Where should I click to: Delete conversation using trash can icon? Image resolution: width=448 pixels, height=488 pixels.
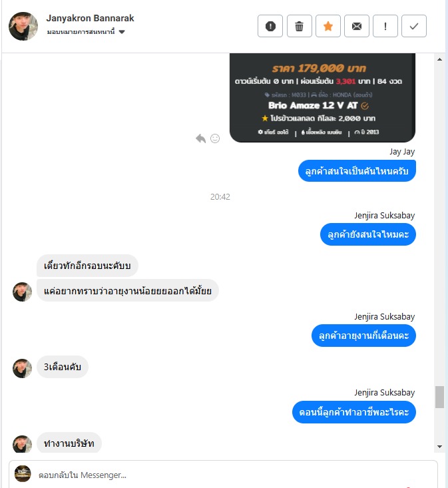[299, 26]
